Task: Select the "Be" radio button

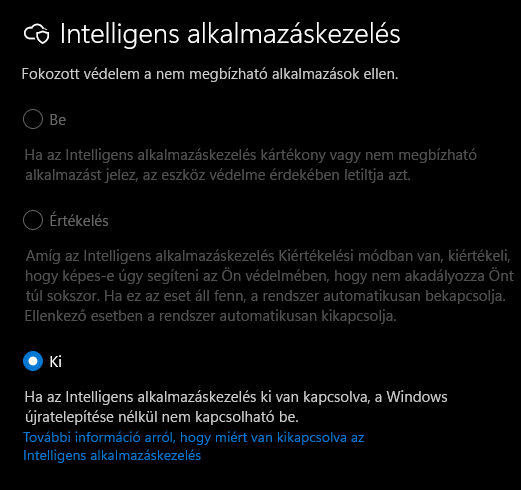Action: (x=33, y=119)
